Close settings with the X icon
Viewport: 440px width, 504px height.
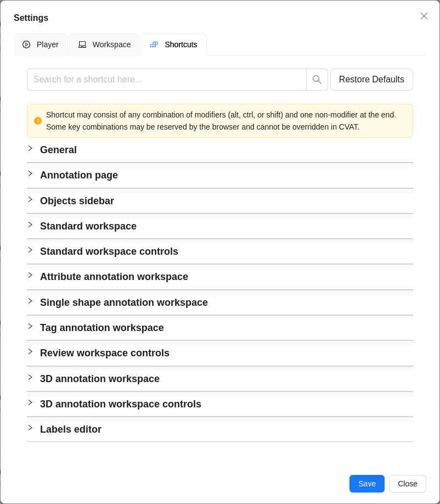pyautogui.click(x=424, y=16)
